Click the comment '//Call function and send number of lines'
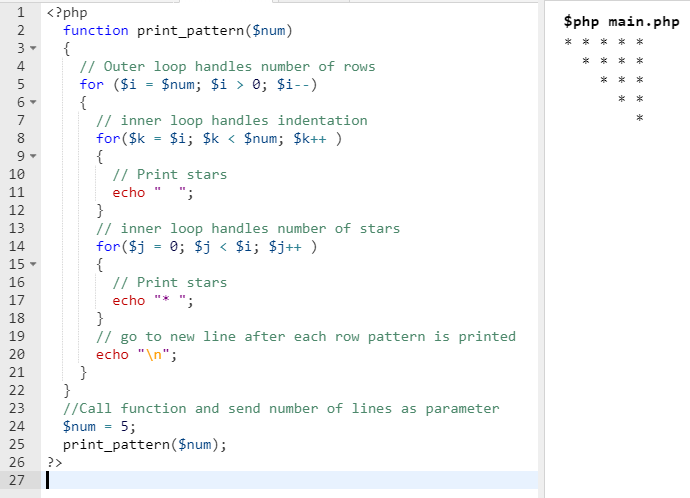The image size is (690, 498). pyautogui.click(x=281, y=409)
